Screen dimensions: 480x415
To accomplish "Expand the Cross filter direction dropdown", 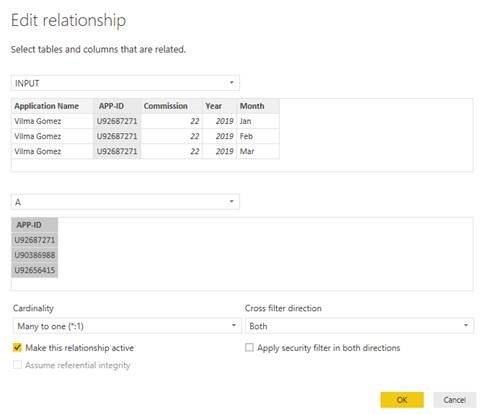I will click(x=359, y=326).
